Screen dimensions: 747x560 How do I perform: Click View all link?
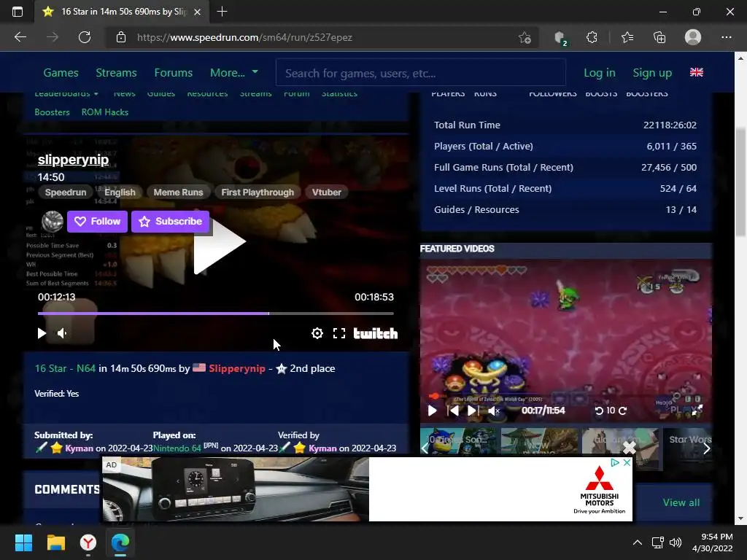pyautogui.click(x=681, y=502)
